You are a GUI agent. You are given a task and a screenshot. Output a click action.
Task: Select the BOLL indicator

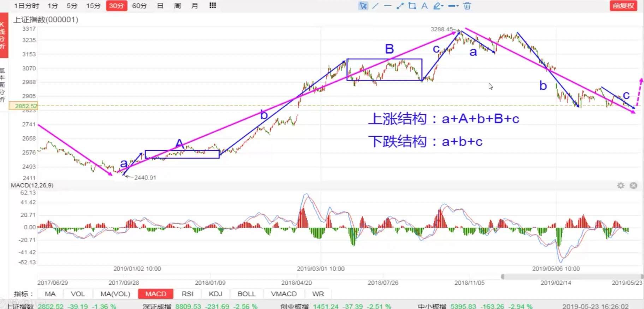(x=246, y=294)
